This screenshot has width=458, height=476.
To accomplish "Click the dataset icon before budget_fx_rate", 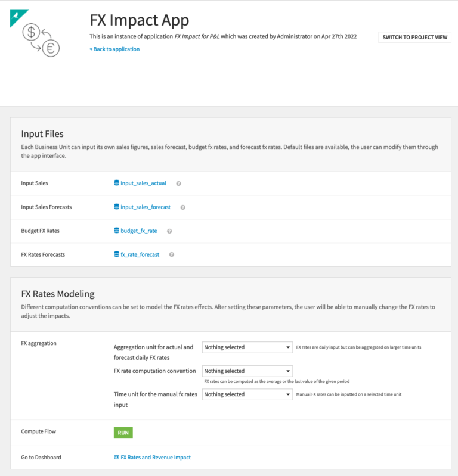I will 116,231.
